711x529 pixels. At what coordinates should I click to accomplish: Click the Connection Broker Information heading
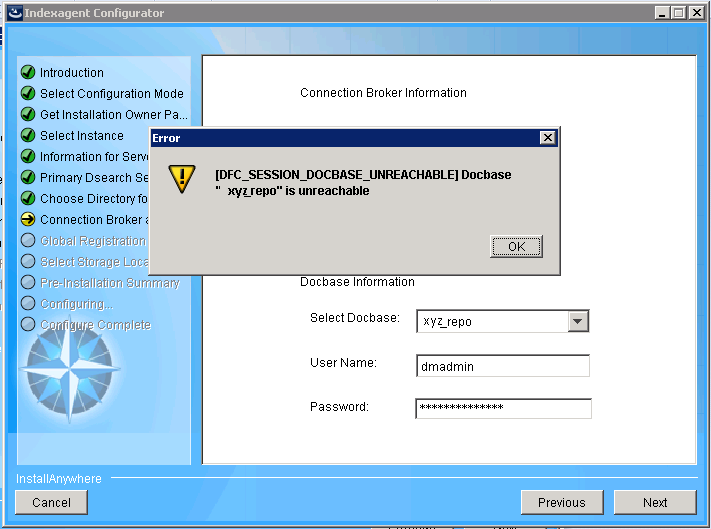pos(383,92)
